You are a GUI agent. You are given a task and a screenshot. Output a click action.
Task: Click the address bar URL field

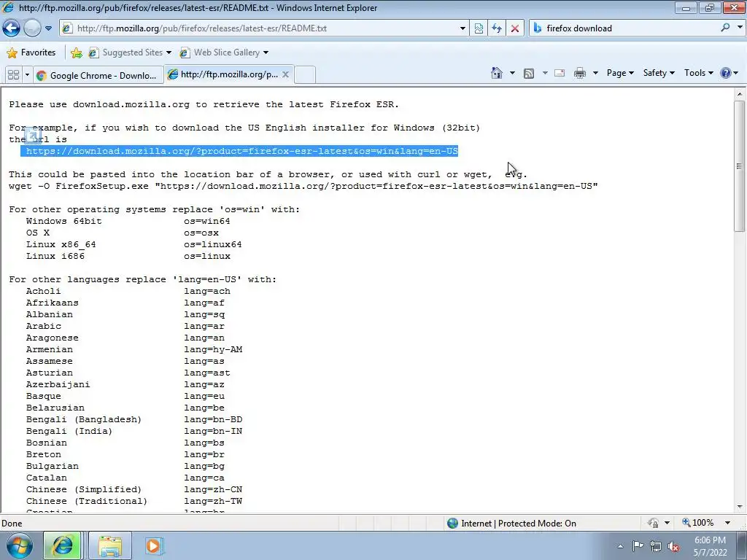point(265,28)
